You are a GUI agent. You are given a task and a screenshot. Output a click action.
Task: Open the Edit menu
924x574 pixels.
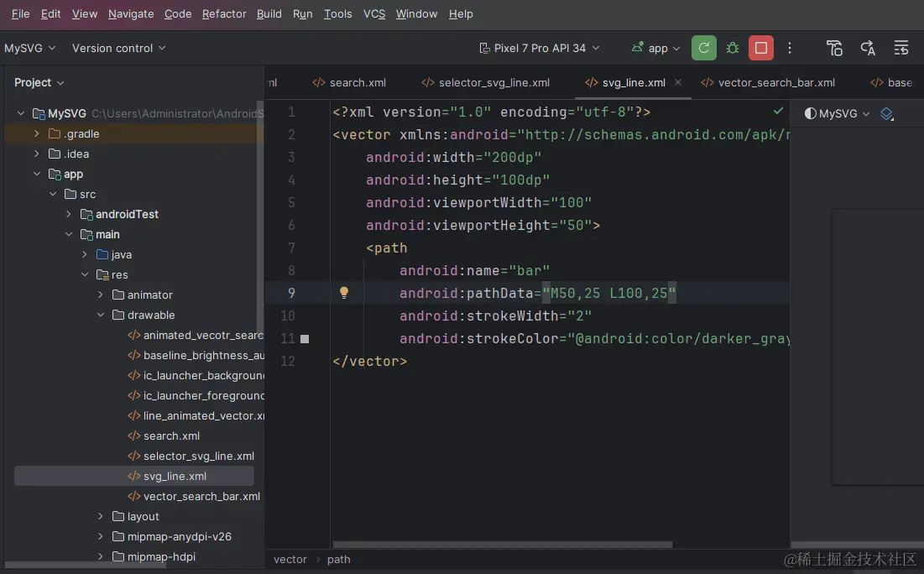(50, 13)
